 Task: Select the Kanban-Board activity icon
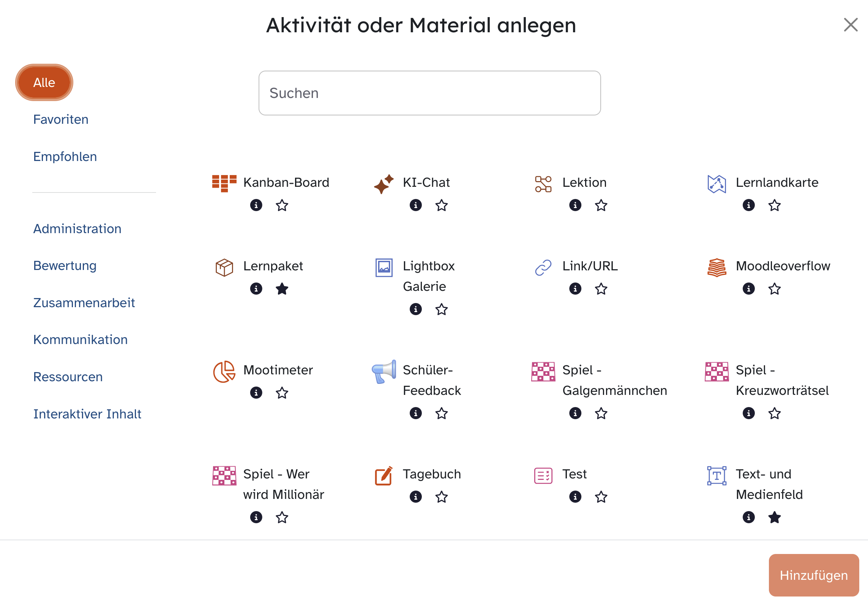(224, 183)
